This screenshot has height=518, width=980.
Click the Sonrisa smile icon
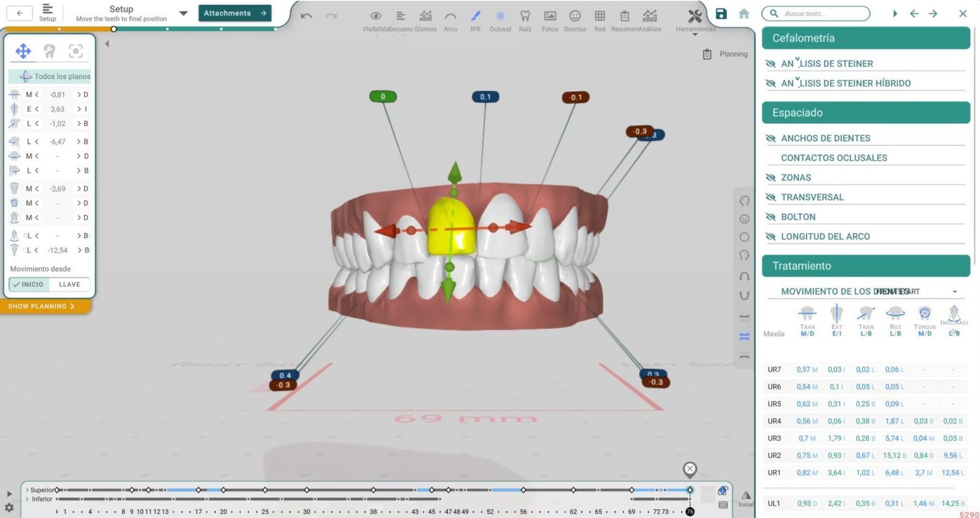click(x=575, y=17)
